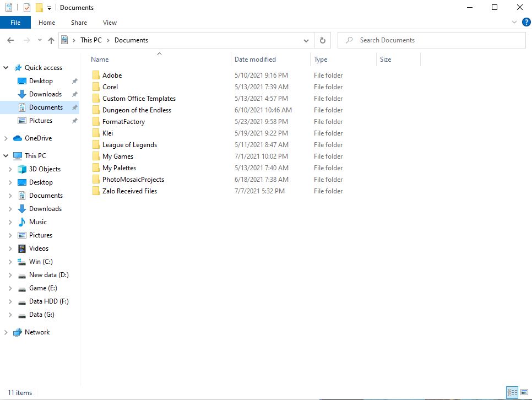Screen dimensions: 532x400
Task: Click Properties icon in quick access toolbar
Action: [27, 8]
